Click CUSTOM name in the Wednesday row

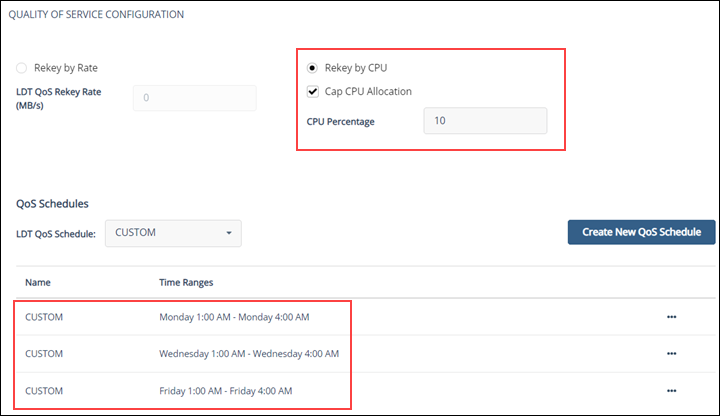coord(44,353)
